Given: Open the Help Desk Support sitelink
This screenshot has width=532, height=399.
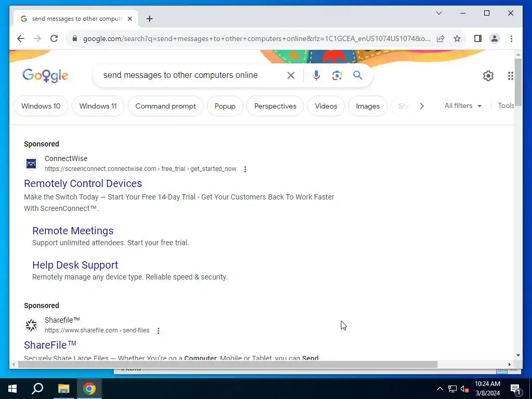Looking at the screenshot, I should pyautogui.click(x=75, y=265).
